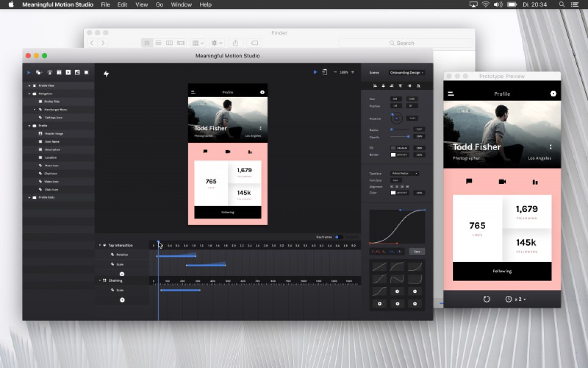Click the Fill color swatch
588x368 pixels.
click(393, 148)
